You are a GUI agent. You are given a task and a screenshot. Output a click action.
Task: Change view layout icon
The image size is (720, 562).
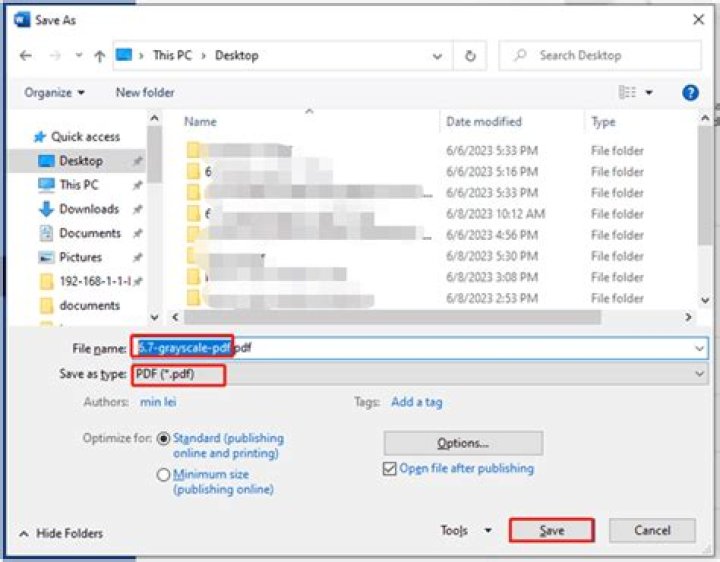coord(627,92)
